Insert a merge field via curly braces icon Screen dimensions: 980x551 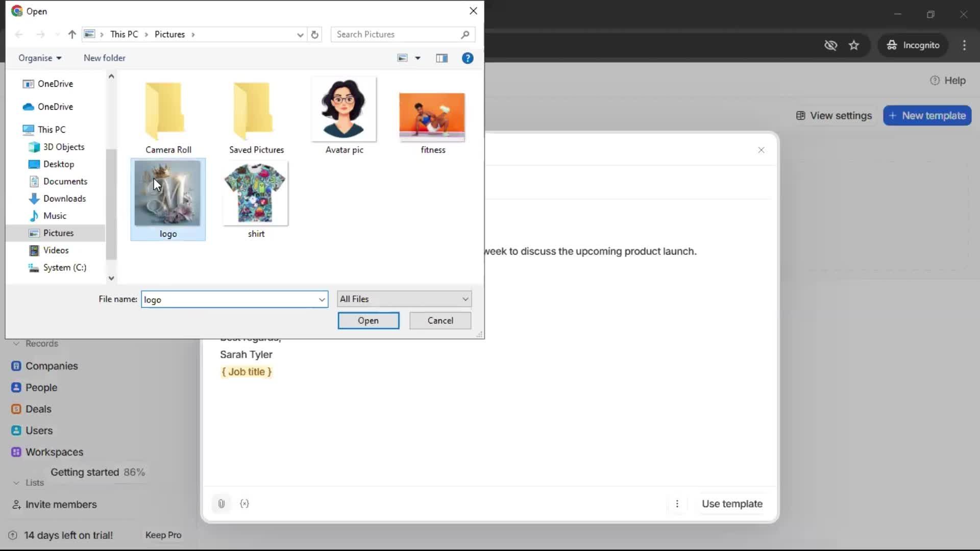point(244,504)
